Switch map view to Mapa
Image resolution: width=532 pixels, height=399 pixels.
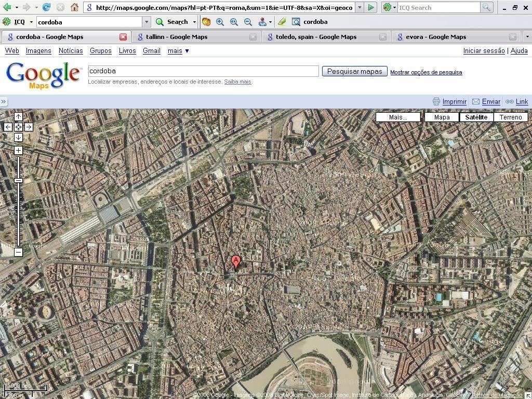442,117
